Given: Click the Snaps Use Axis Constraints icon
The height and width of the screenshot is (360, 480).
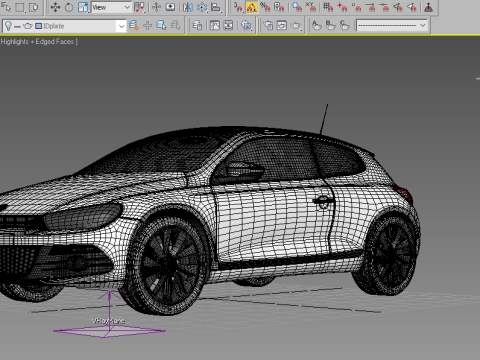Looking at the screenshot, I should (297, 7).
